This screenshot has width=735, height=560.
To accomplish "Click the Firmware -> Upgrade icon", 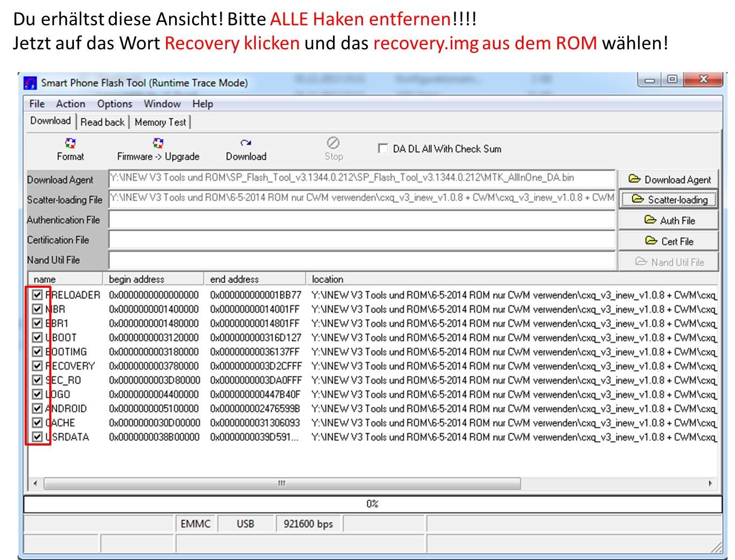I will (158, 143).
